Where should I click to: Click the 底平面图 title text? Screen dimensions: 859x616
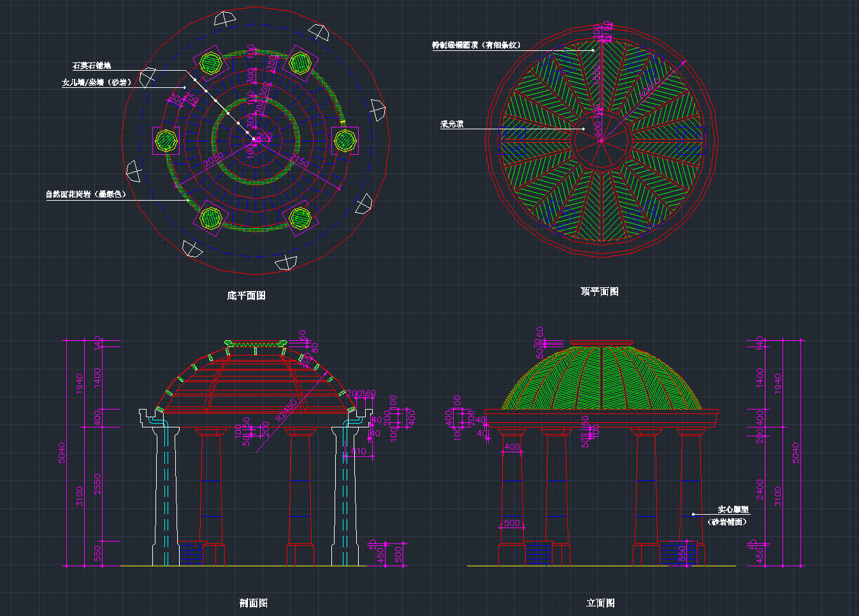coord(246,296)
